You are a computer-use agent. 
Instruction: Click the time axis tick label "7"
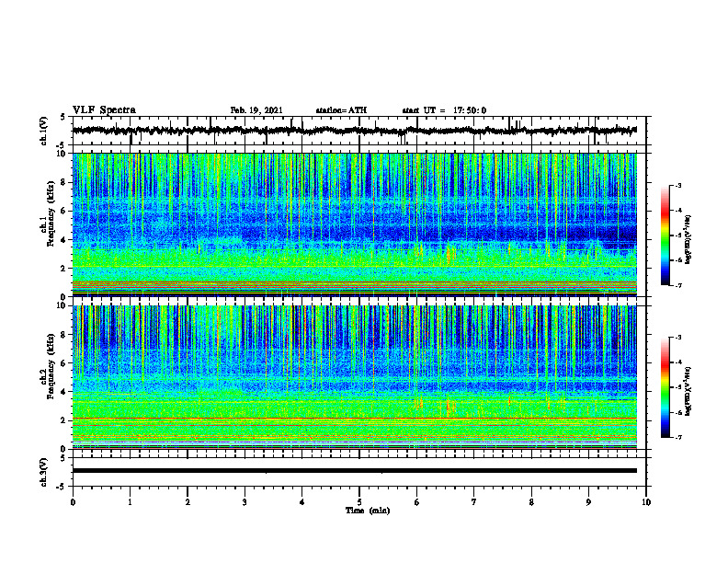point(474,502)
